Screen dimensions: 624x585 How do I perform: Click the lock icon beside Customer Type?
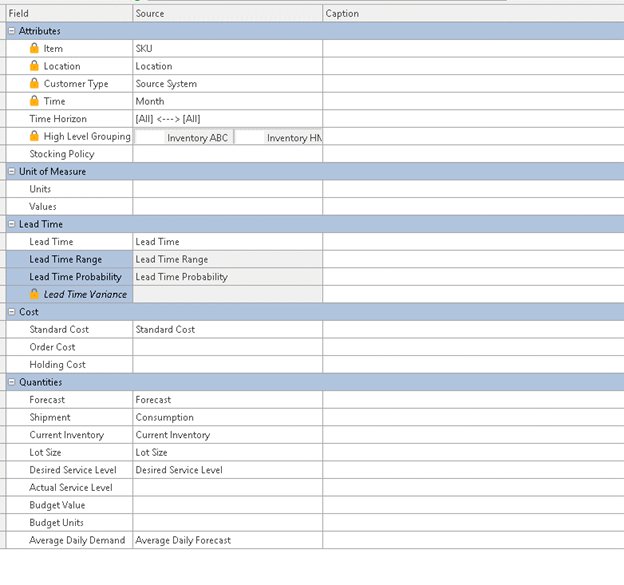[34, 83]
